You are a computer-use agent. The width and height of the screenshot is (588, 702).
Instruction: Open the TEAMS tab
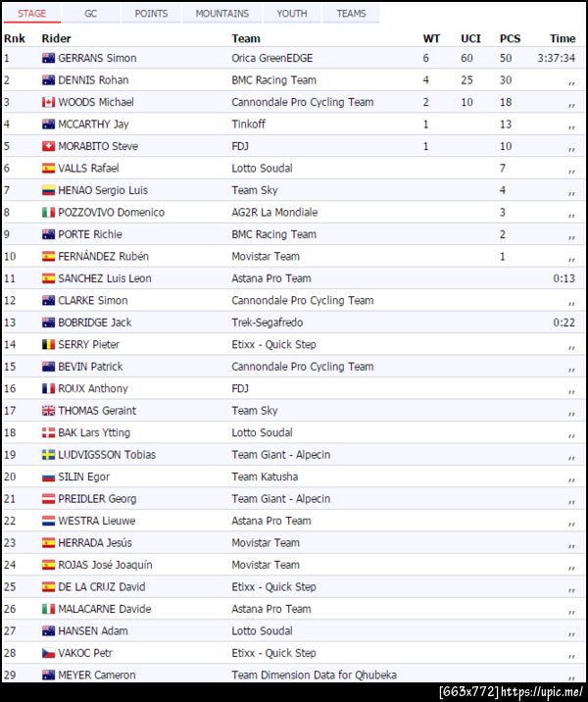tap(351, 14)
